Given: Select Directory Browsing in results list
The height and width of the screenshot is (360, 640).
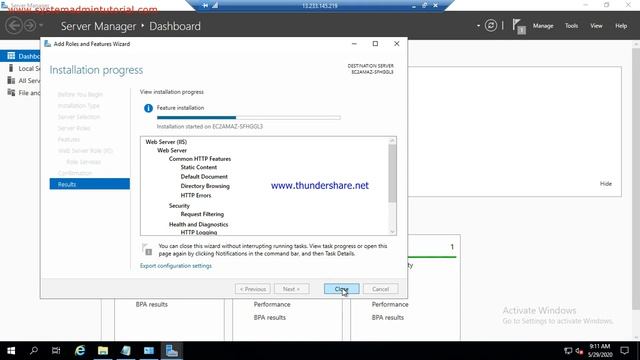Looking at the screenshot, I should (x=205, y=186).
